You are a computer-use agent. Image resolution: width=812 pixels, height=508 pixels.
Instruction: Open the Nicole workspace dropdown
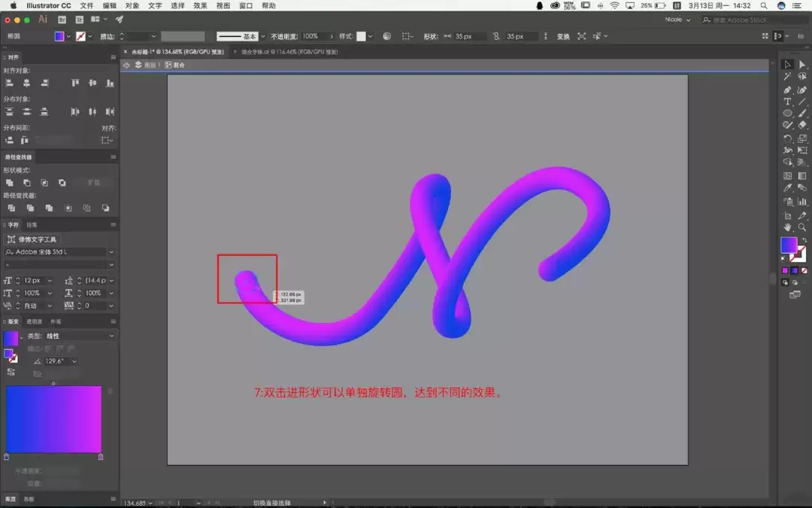[677, 20]
